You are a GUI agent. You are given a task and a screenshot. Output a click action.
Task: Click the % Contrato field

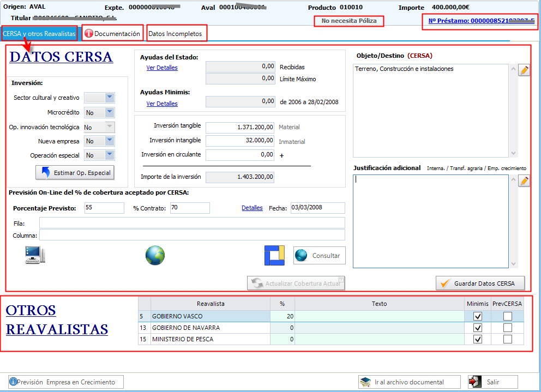pos(190,208)
